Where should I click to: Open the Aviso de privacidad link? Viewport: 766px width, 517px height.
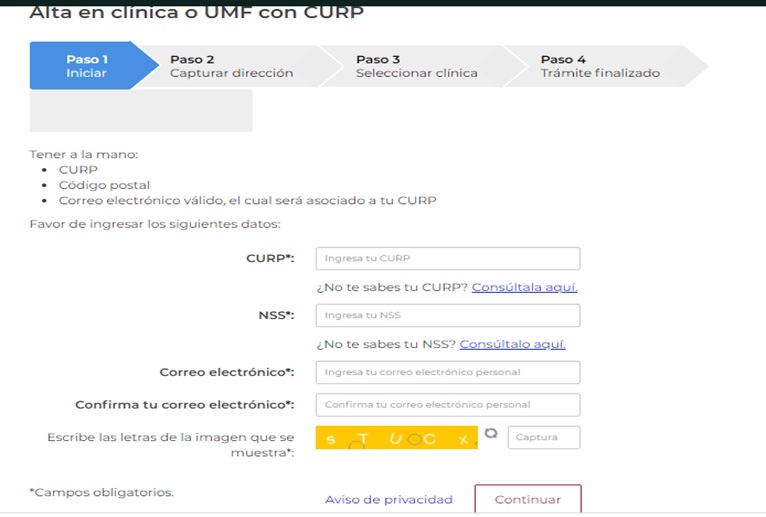tap(389, 499)
